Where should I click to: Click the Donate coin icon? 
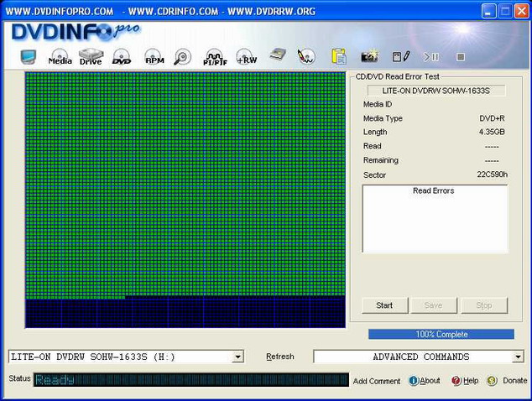pyautogui.click(x=492, y=381)
